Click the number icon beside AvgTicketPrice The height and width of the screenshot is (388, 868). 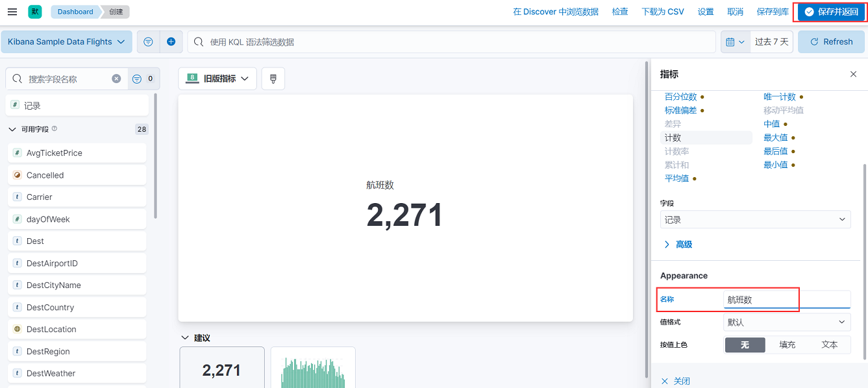pyautogui.click(x=18, y=153)
